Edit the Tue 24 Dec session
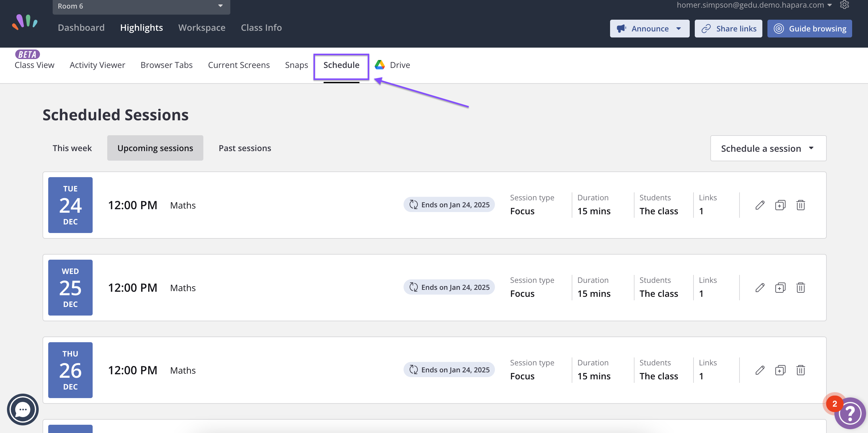Screen dimensions: 868x433 pos(760,205)
